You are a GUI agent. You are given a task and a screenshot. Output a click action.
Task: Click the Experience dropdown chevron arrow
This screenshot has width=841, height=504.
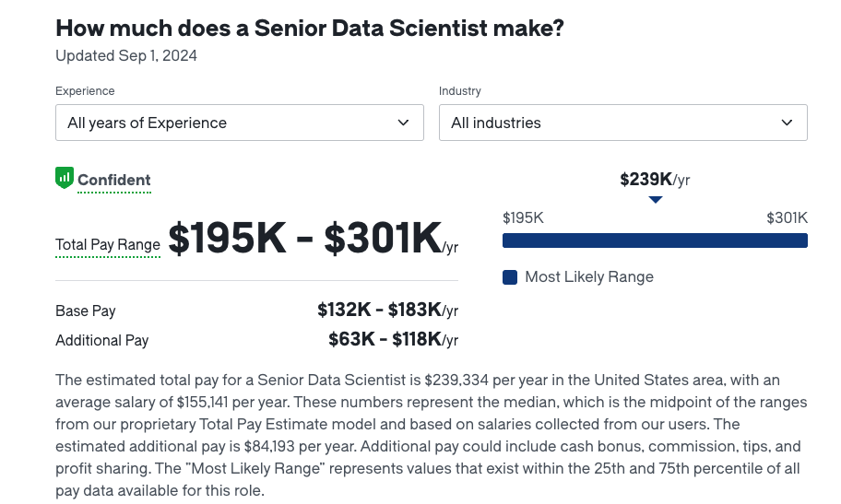403,123
